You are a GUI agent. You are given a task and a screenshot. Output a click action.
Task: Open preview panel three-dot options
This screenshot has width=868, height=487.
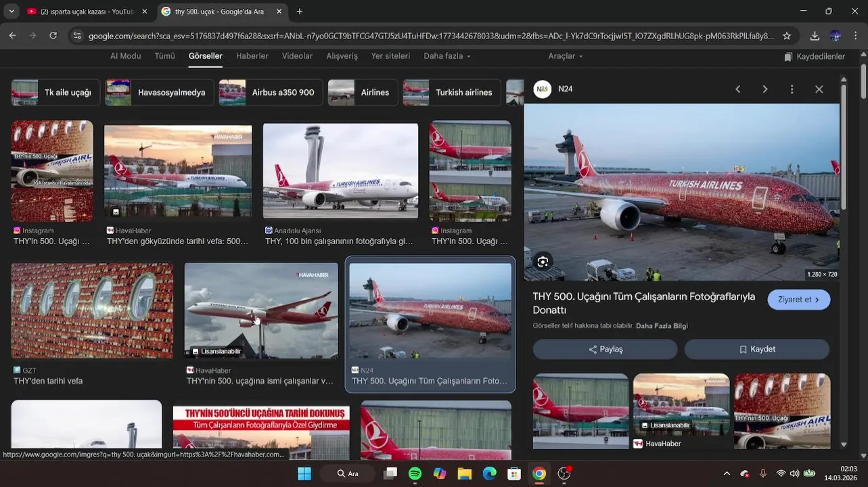[x=792, y=89]
